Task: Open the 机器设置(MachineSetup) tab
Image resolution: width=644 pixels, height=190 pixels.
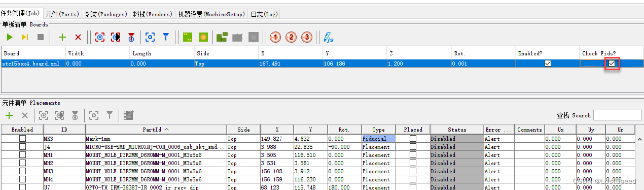Action: [212, 14]
